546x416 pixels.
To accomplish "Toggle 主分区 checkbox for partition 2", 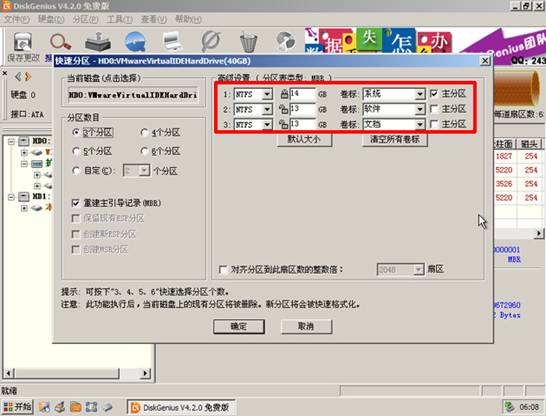I will click(x=434, y=109).
